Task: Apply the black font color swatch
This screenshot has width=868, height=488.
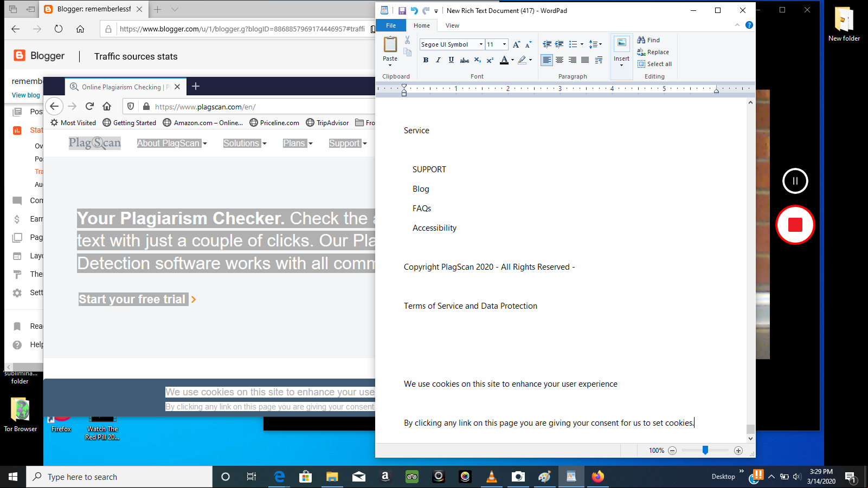Action: 504,60
